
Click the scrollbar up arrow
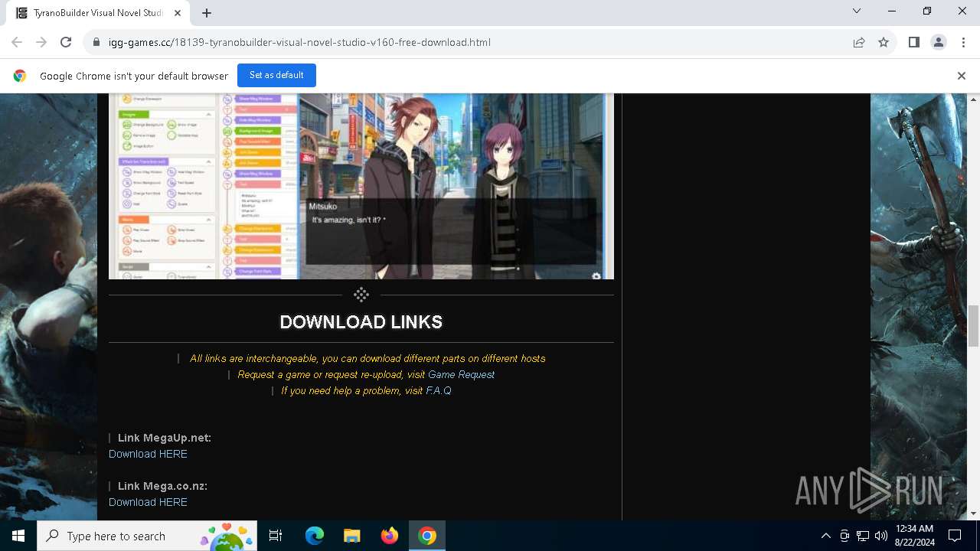pyautogui.click(x=974, y=99)
